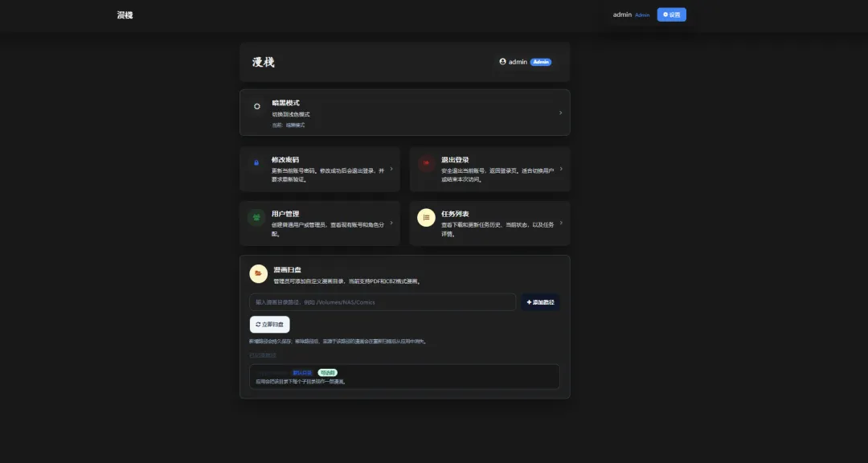The height and width of the screenshot is (463, 868).
Task: Open the chevron on the 暗黑模式 card
Action: click(x=560, y=113)
